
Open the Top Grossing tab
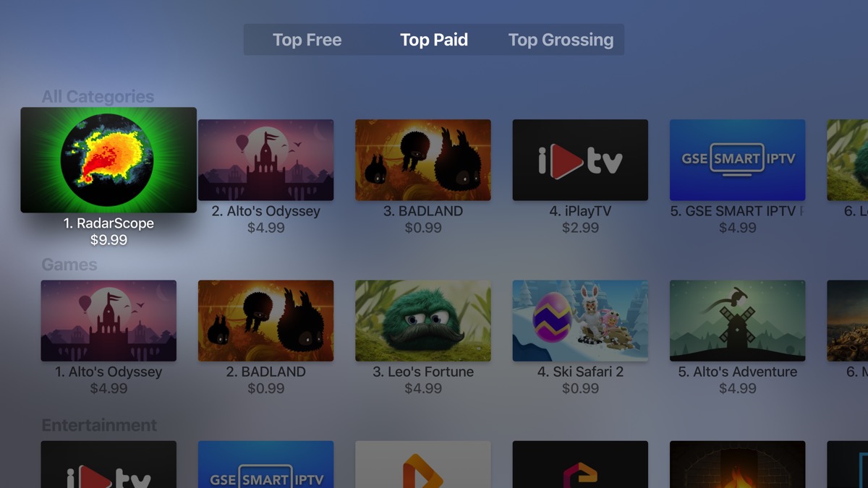point(561,40)
